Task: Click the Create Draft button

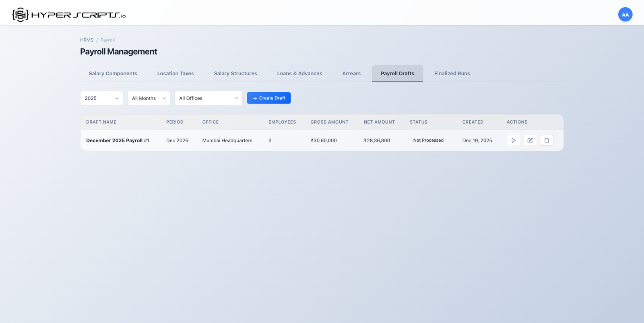Action: (x=269, y=98)
